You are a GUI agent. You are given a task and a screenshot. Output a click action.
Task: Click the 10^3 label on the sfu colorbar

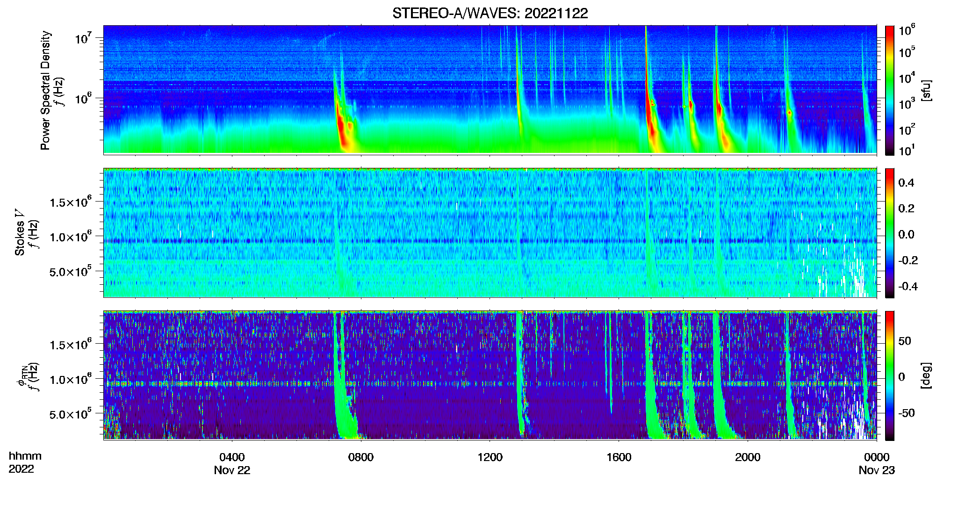tap(907, 104)
